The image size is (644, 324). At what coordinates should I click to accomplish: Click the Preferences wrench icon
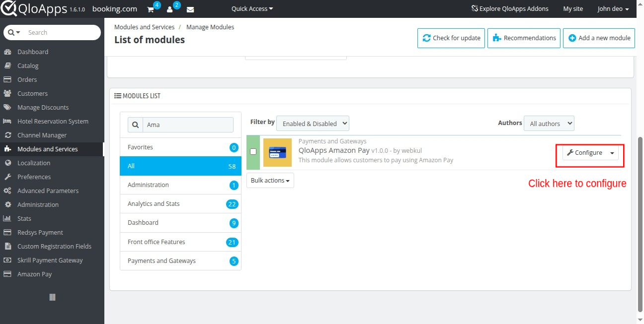7,177
